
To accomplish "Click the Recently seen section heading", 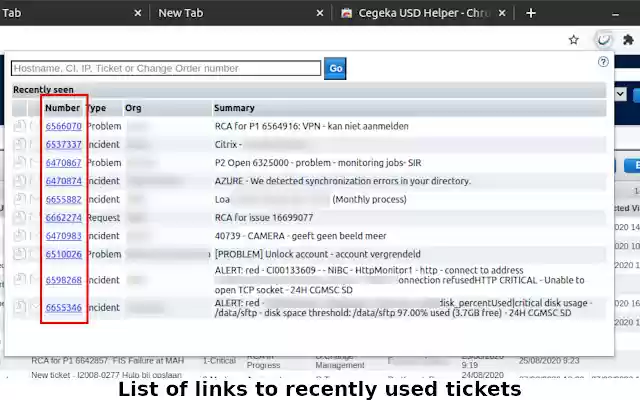I will point(43,89).
